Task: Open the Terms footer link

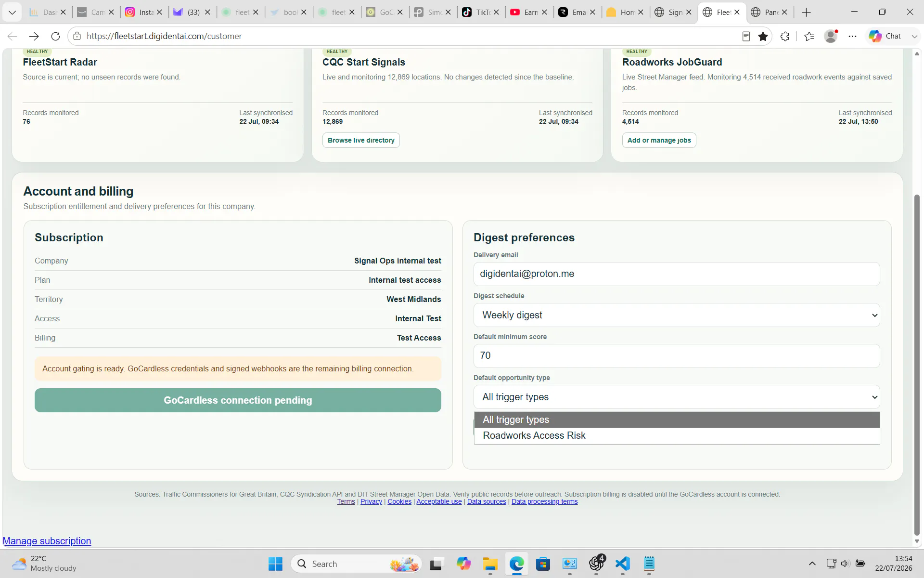Action: pos(346,501)
